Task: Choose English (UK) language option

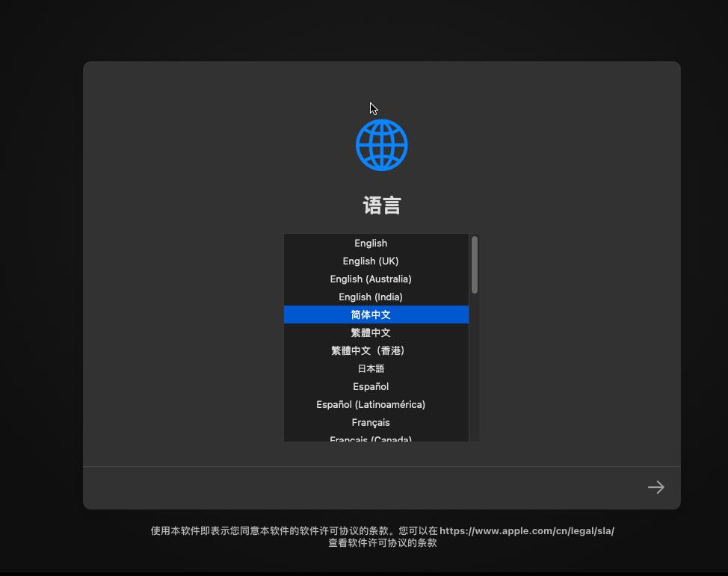Action: (371, 261)
